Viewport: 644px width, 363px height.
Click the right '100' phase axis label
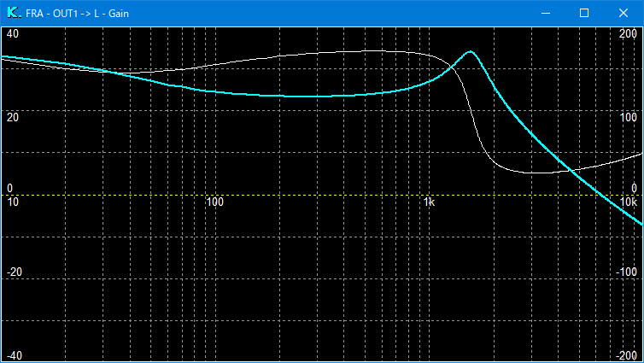point(628,118)
